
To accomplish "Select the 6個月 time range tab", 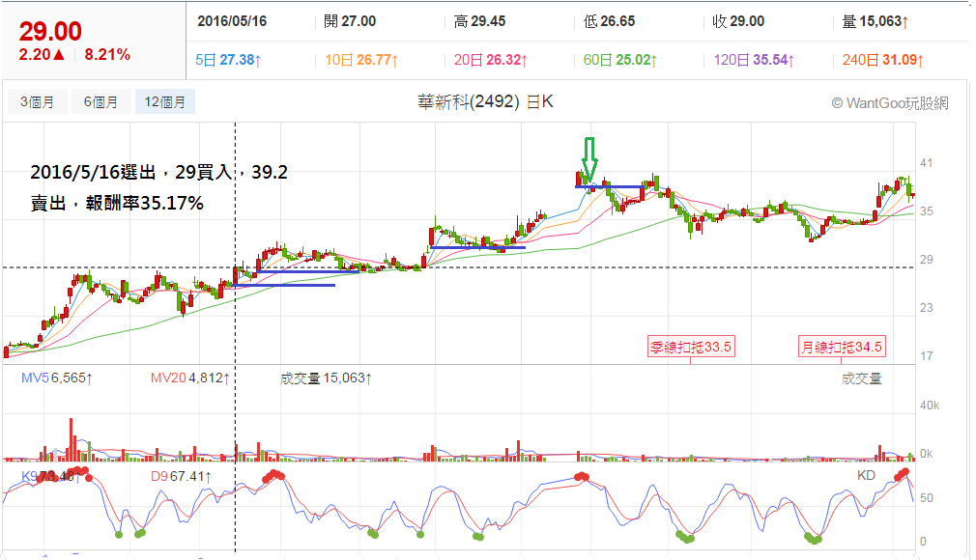I will pyautogui.click(x=100, y=102).
